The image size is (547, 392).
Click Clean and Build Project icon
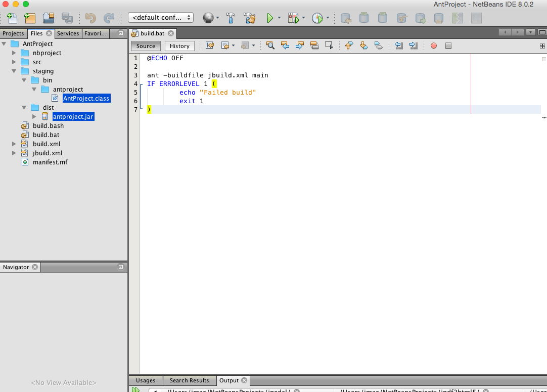point(249,18)
